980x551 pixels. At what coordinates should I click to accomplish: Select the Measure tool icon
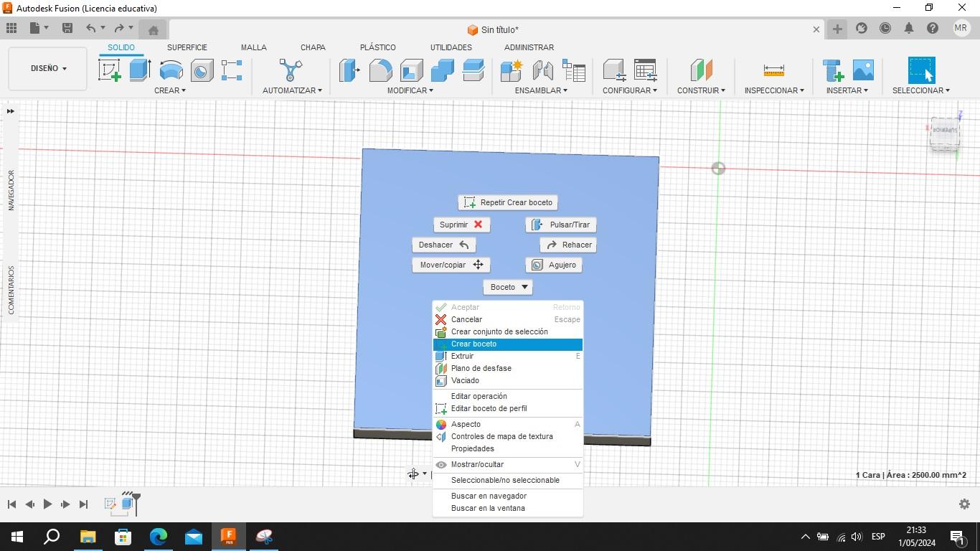pyautogui.click(x=774, y=70)
